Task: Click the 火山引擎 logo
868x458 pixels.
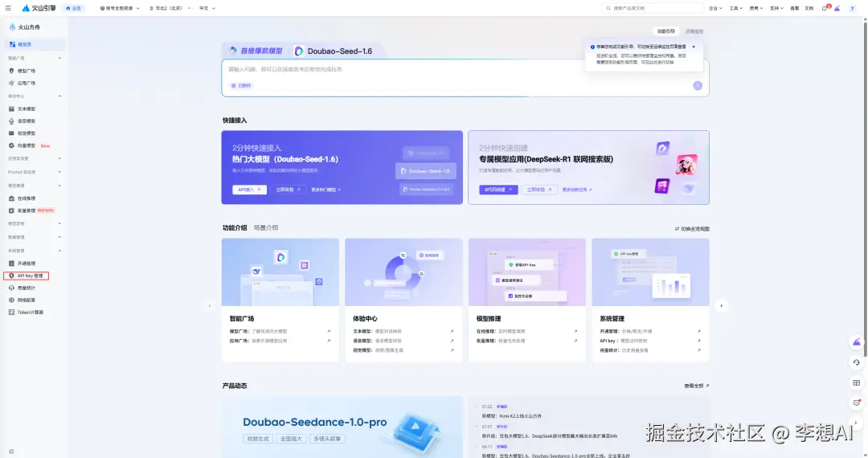Action: (39, 8)
